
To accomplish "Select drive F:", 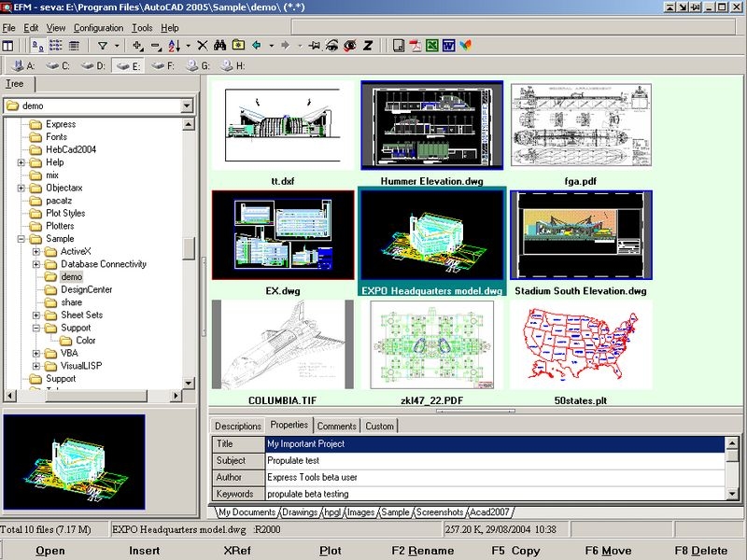I will click(x=163, y=65).
